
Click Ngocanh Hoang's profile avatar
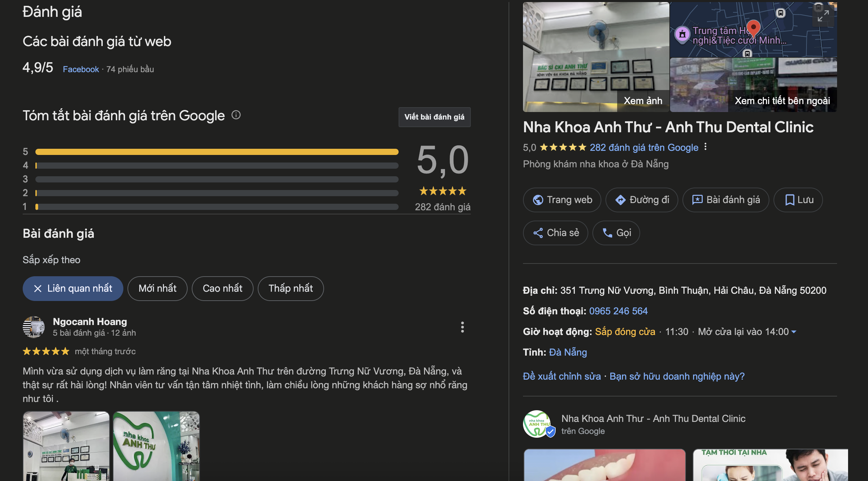(34, 327)
